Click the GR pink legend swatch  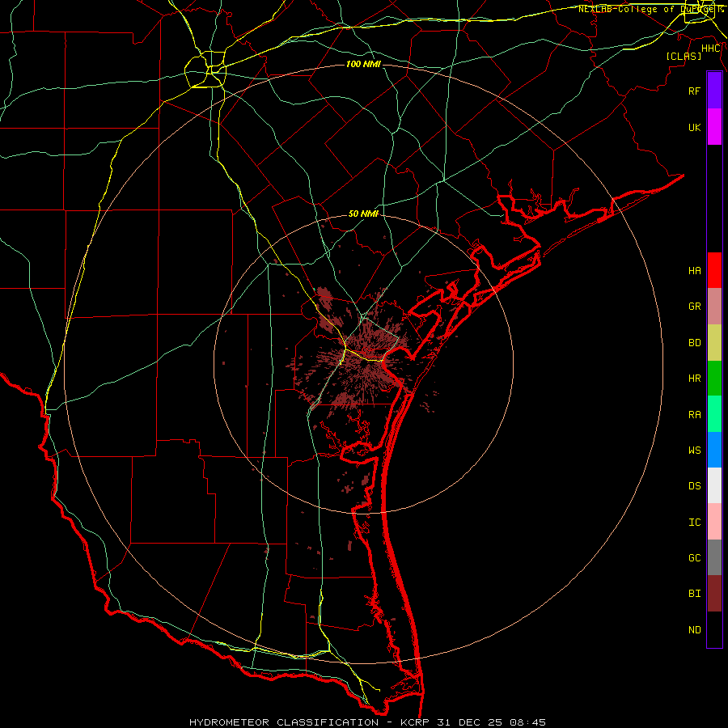(x=714, y=307)
